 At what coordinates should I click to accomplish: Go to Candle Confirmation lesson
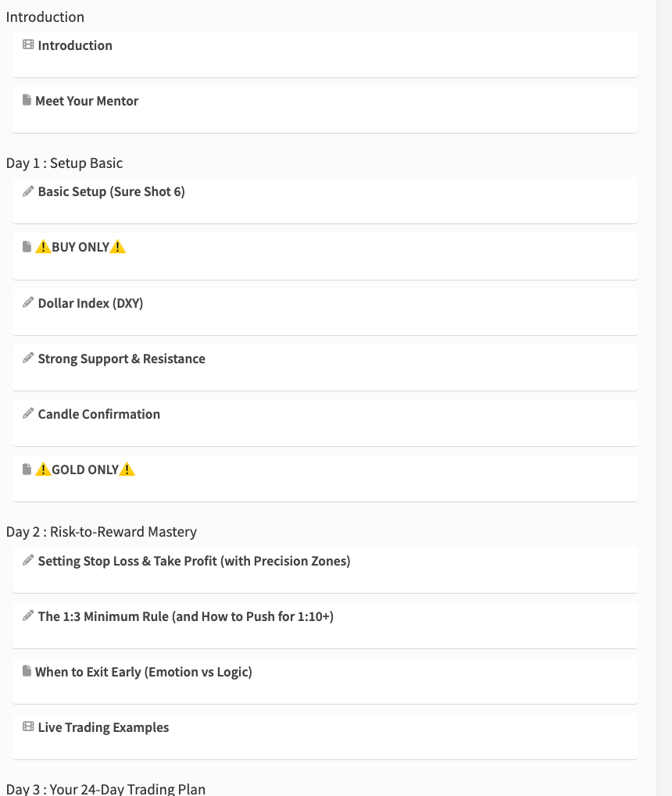pos(98,414)
